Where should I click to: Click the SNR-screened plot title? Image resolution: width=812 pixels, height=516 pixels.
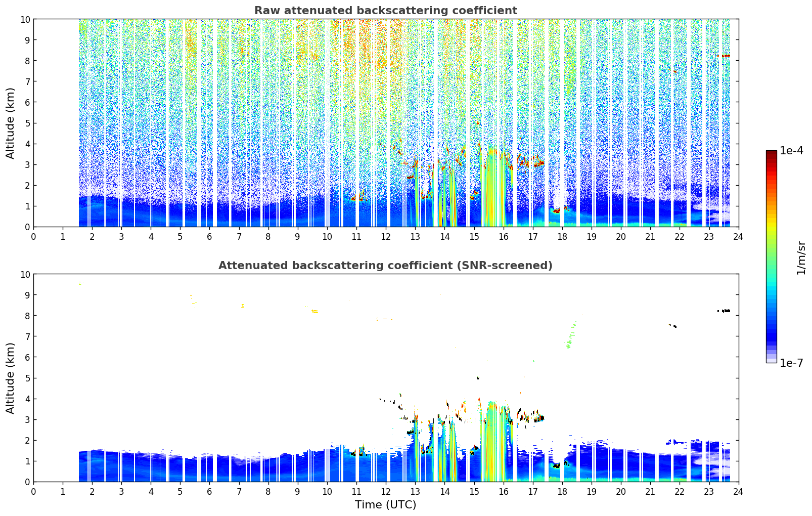click(x=385, y=266)
